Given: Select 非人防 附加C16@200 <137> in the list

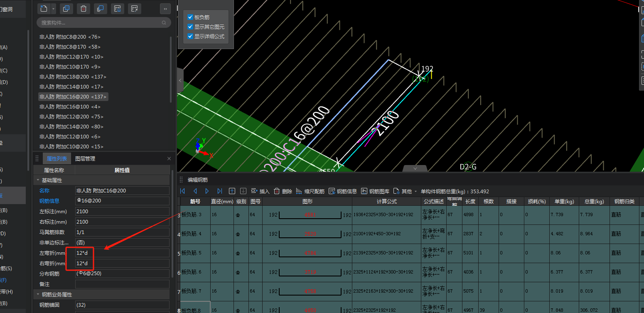Looking at the screenshot, I should coord(73,96).
